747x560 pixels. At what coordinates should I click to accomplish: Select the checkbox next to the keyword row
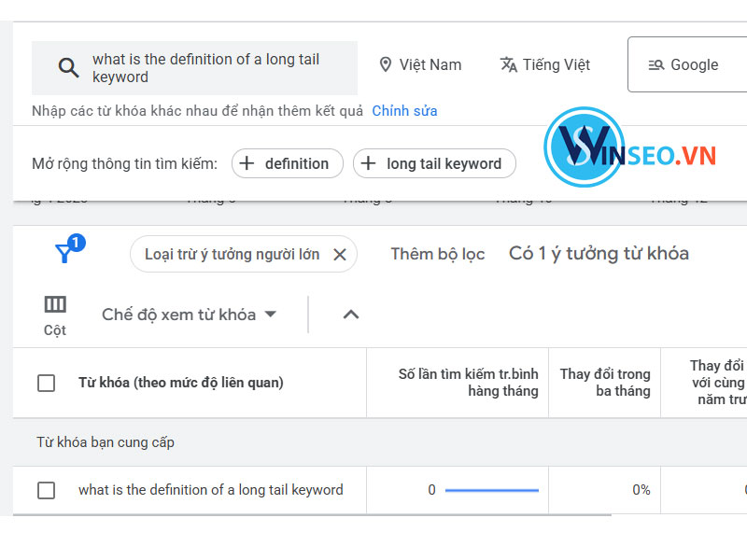click(46, 489)
